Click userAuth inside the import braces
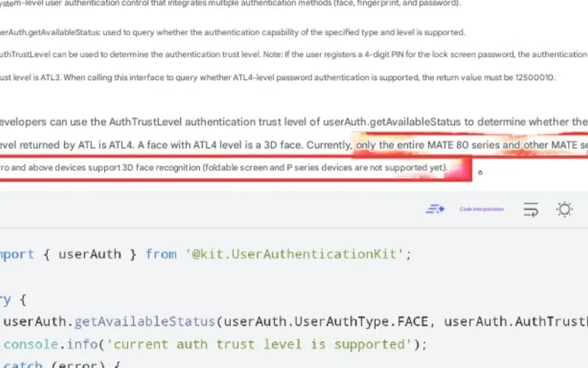The width and height of the screenshot is (588, 368). (x=90, y=254)
